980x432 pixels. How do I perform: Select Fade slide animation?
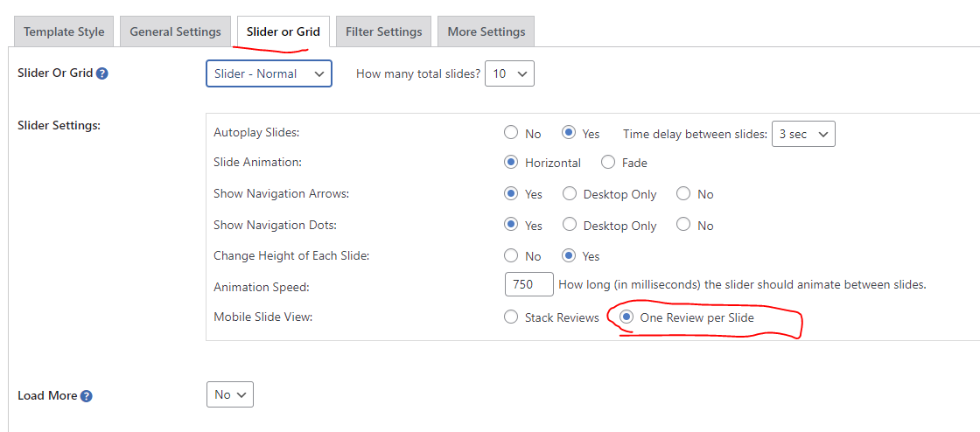(x=608, y=163)
